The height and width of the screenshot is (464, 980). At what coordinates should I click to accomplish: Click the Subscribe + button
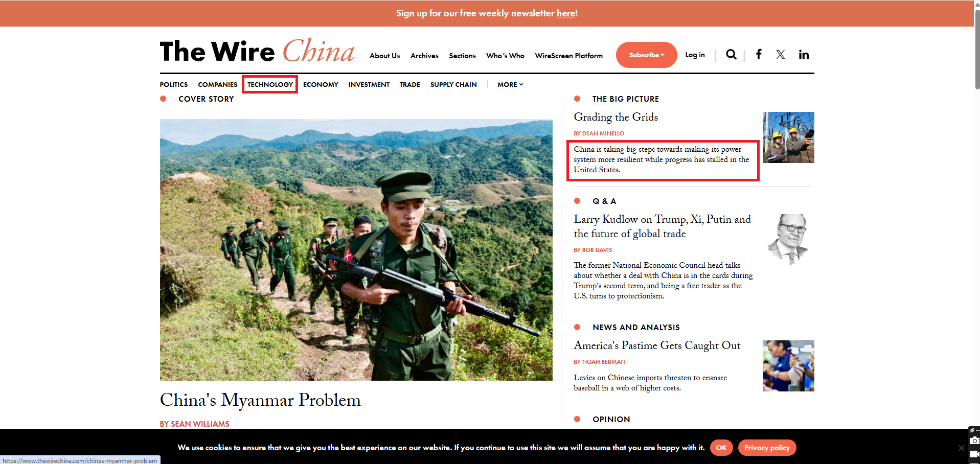[x=646, y=55]
